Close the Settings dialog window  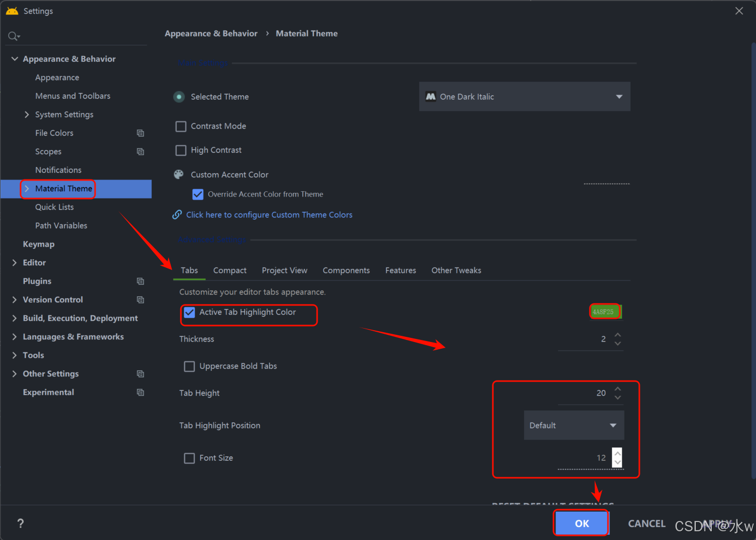click(739, 11)
